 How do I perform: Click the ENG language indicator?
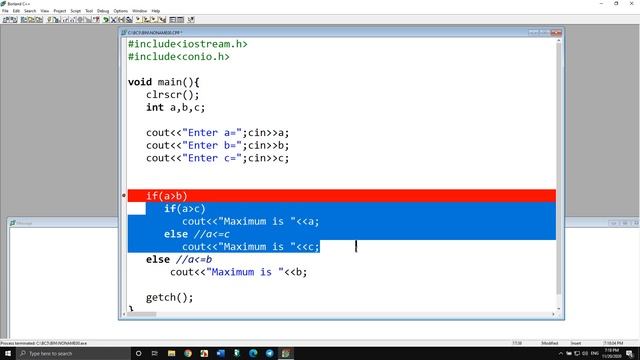594,353
